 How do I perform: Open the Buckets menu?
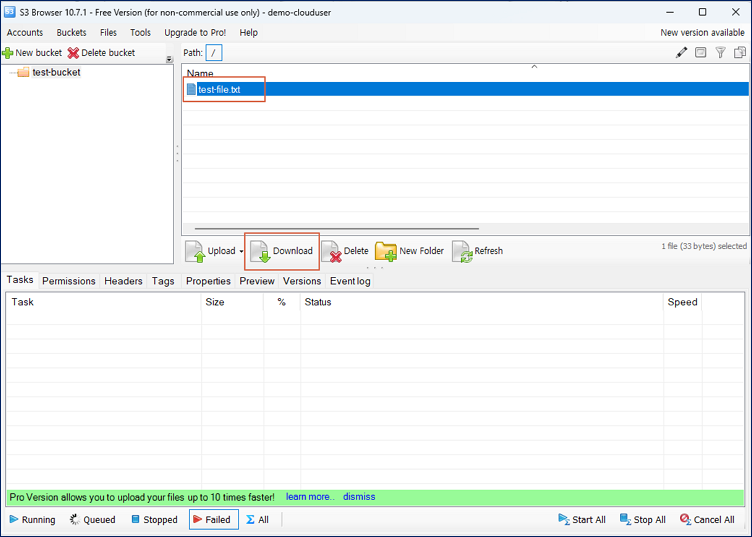[x=71, y=33]
